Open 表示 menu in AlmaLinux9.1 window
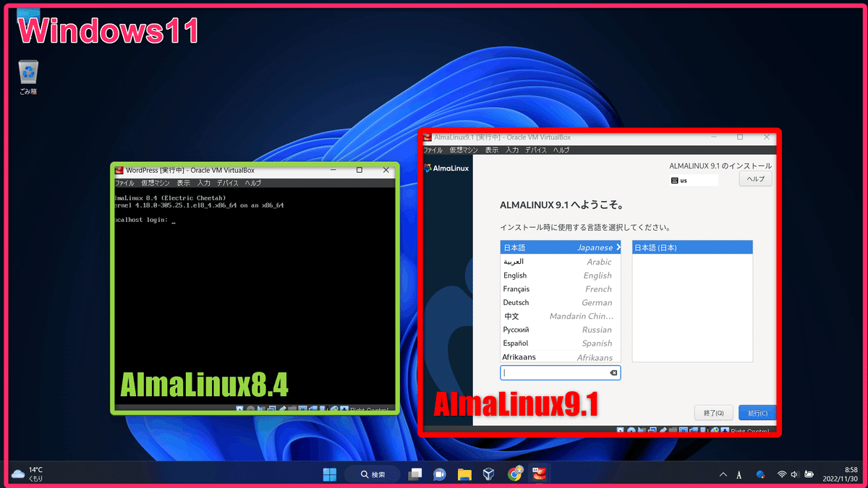The image size is (868, 488). (492, 150)
